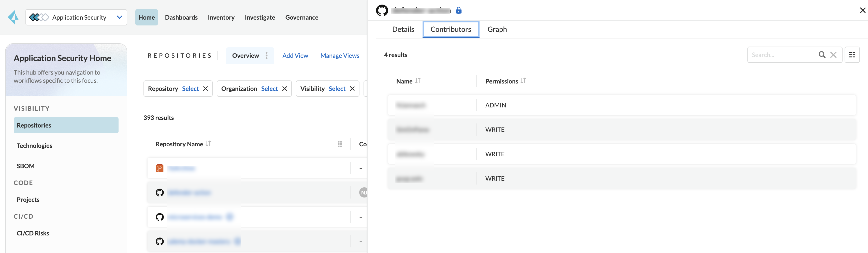Sort contributors by Name
The height and width of the screenshot is (253, 868).
(x=418, y=81)
